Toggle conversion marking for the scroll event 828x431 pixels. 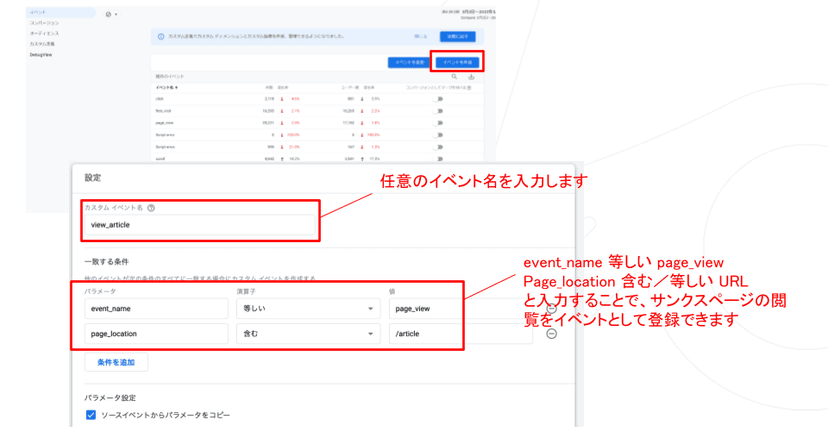click(x=439, y=158)
